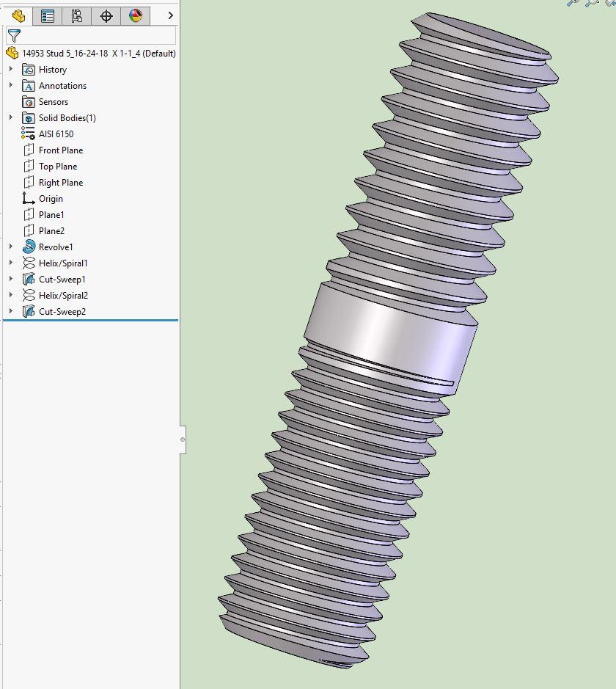
Task: Open the PropertyManager tab
Action: [47, 15]
